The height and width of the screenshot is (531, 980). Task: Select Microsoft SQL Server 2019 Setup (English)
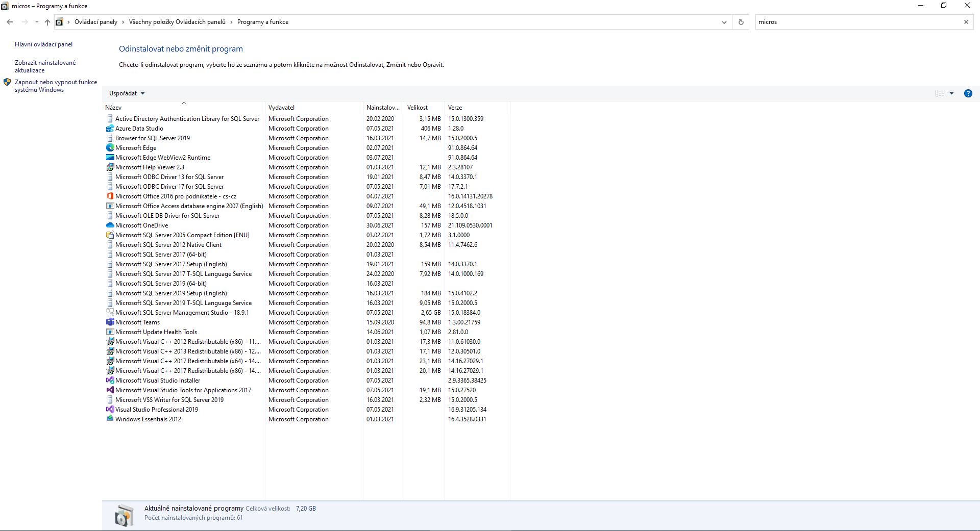point(306,293)
